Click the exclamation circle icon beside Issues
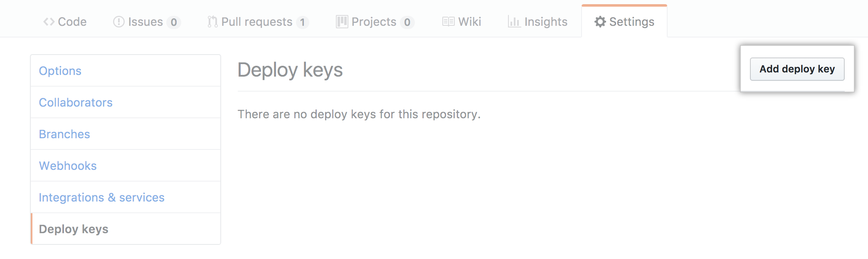 pos(118,22)
